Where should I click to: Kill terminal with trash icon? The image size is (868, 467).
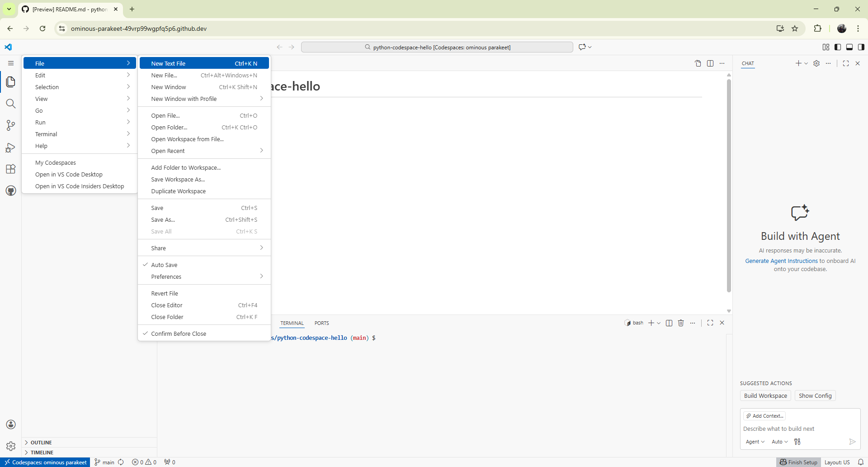point(681,323)
